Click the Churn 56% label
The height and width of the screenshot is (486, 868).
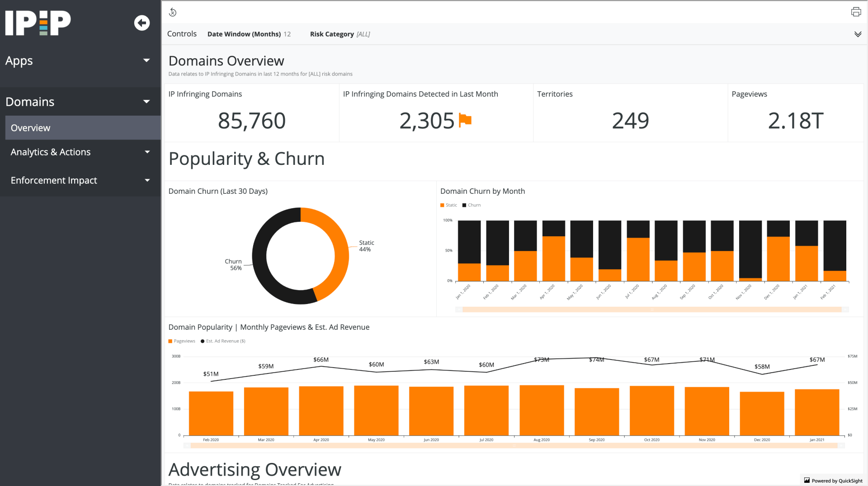[x=233, y=265]
